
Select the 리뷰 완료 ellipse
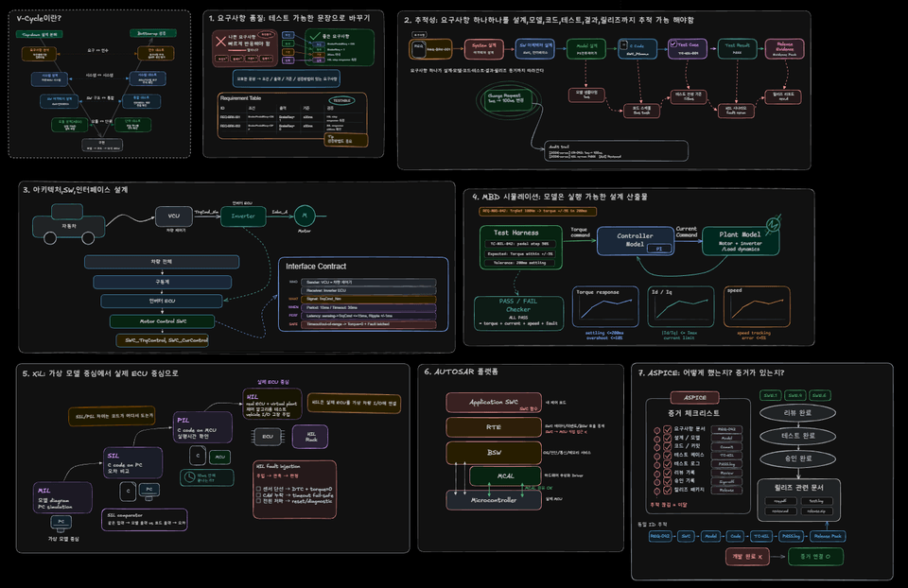point(797,413)
